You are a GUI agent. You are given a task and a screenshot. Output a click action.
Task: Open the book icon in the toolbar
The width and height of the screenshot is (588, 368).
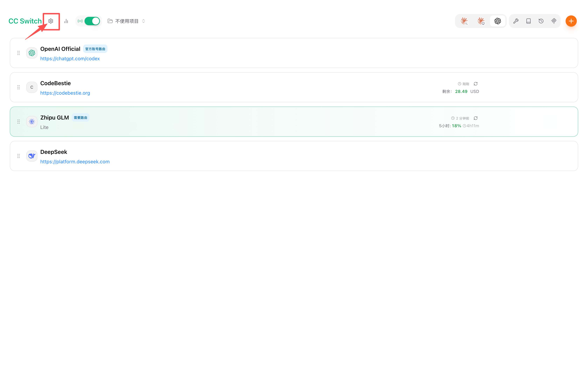(x=528, y=21)
